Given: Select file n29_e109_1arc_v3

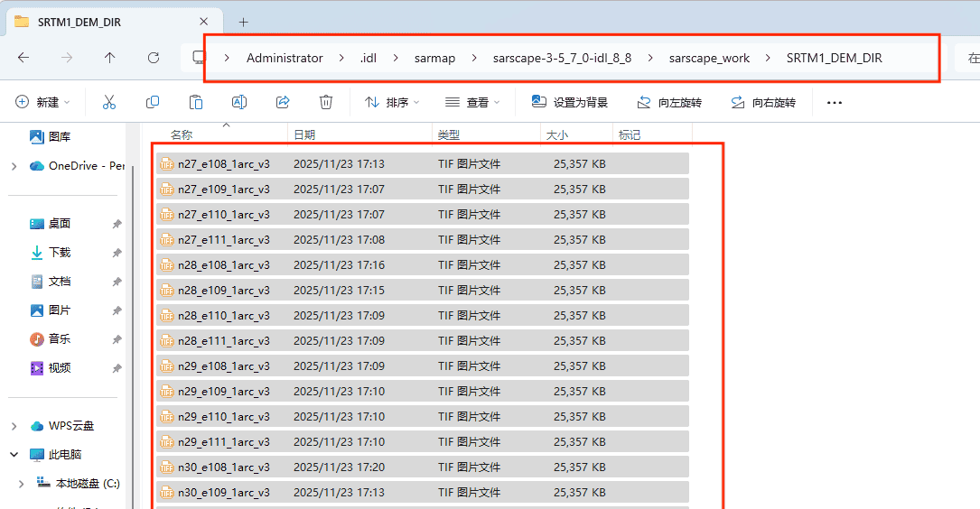Looking at the screenshot, I should pyautogui.click(x=423, y=391).
